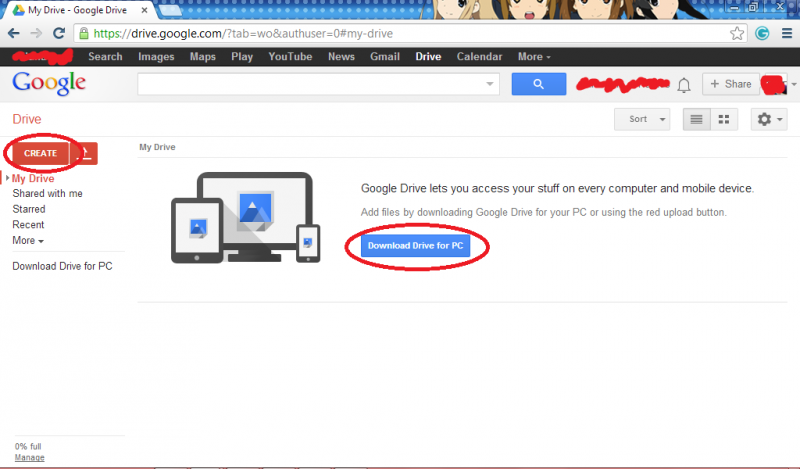Open Images in the Google bar
Viewport: 800px width, 469px height.
pos(156,57)
